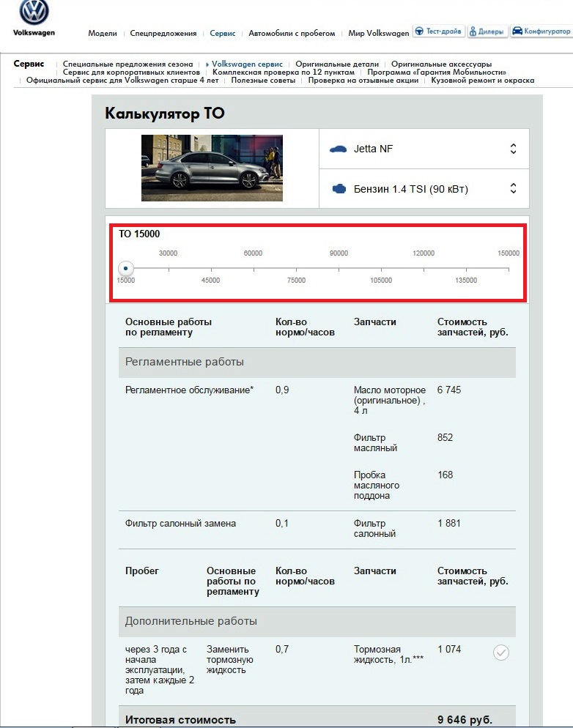573x728 pixels.
Task: Open the Jetta NF model dropdown
Action: click(424, 149)
